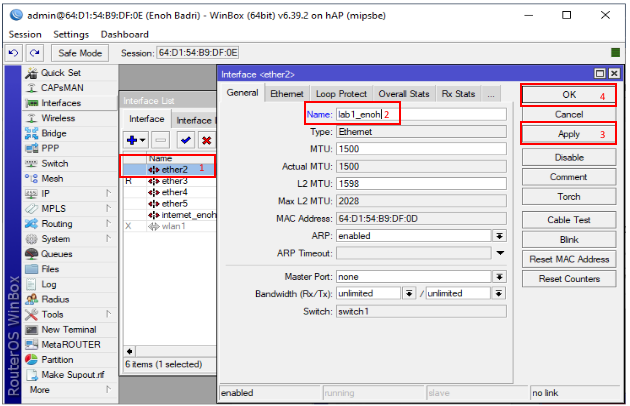630x406 pixels.
Task: Expand the ARP Timeout field arrow
Action: coord(500,253)
